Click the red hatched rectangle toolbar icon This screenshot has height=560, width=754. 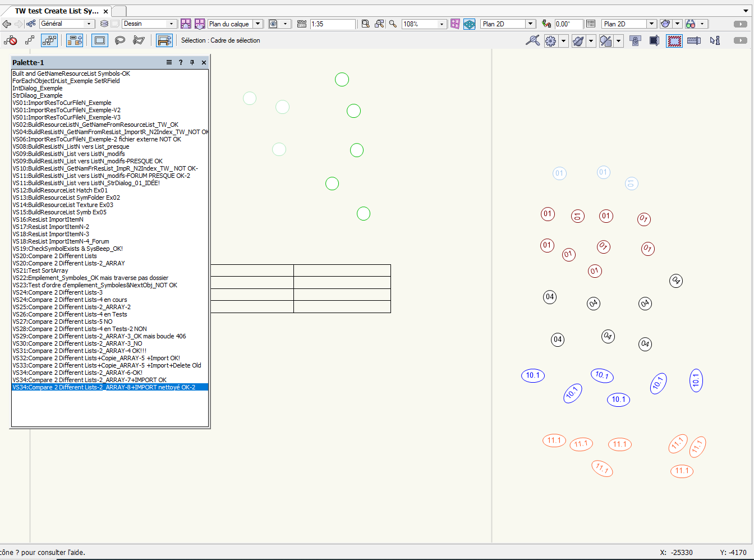pos(674,40)
